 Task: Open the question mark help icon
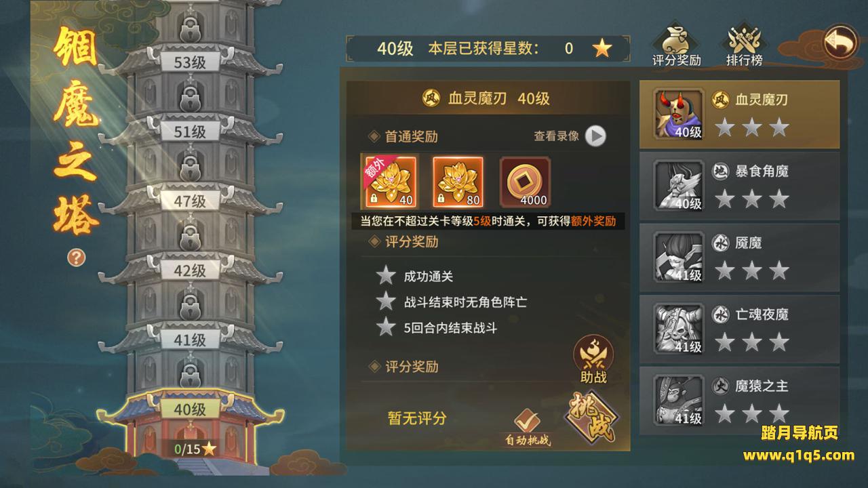[76, 257]
